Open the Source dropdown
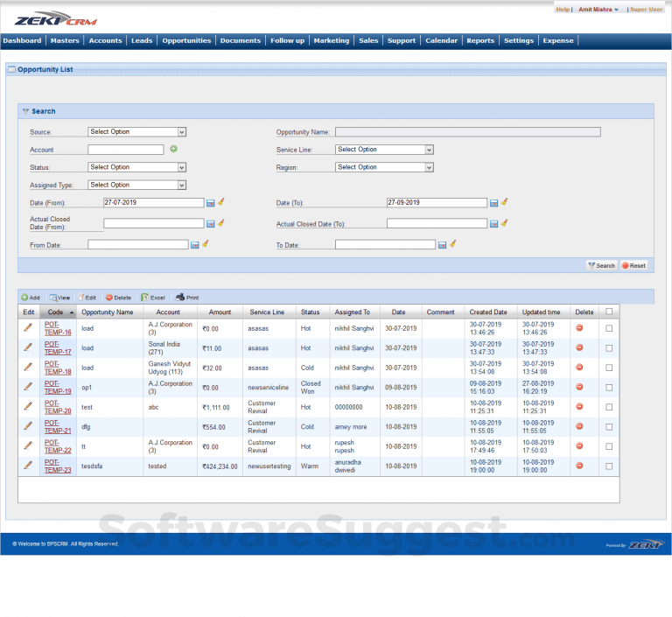 tap(137, 132)
